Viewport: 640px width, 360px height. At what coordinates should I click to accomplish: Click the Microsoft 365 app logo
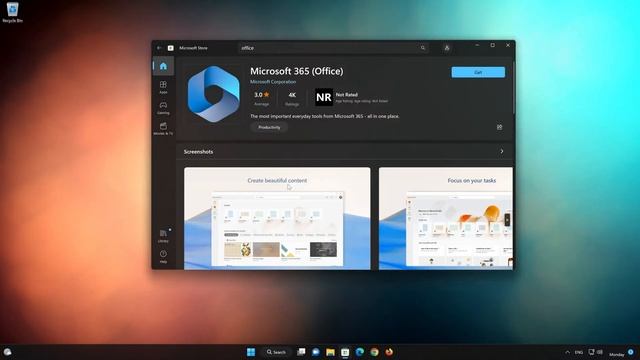pyautogui.click(x=213, y=94)
